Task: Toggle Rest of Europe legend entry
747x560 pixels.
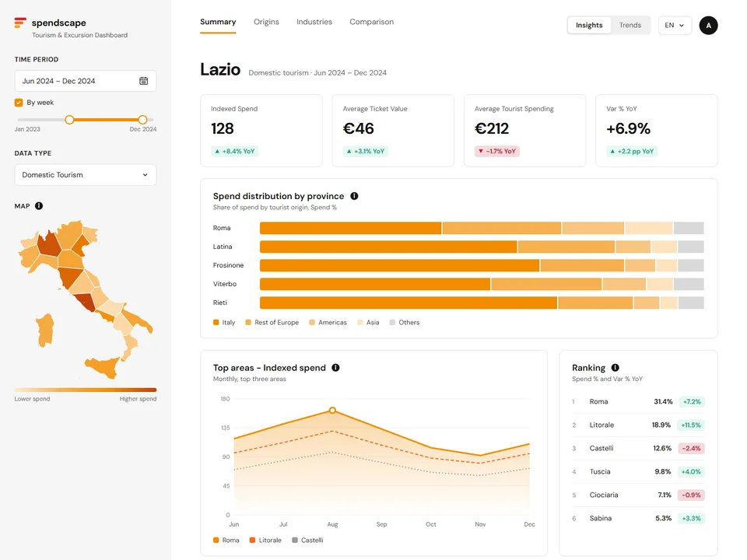Action: [x=272, y=322]
